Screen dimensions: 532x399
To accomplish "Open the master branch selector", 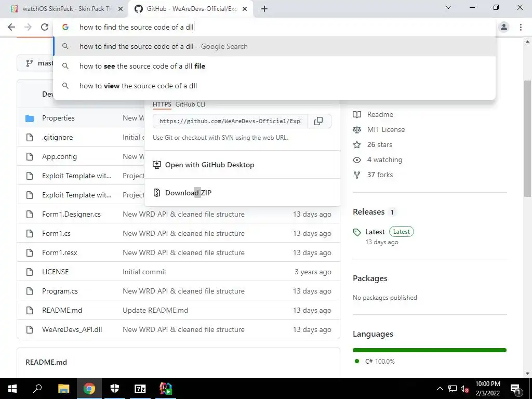I will [x=35, y=63].
